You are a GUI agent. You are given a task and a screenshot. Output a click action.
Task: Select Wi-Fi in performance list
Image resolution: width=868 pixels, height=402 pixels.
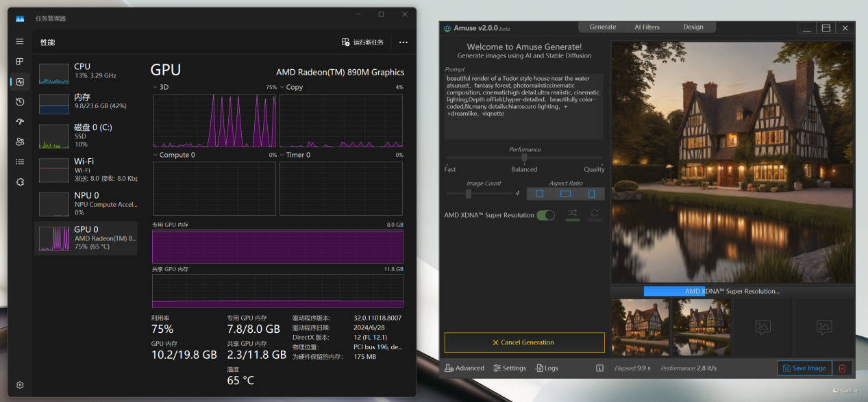pyautogui.click(x=86, y=170)
